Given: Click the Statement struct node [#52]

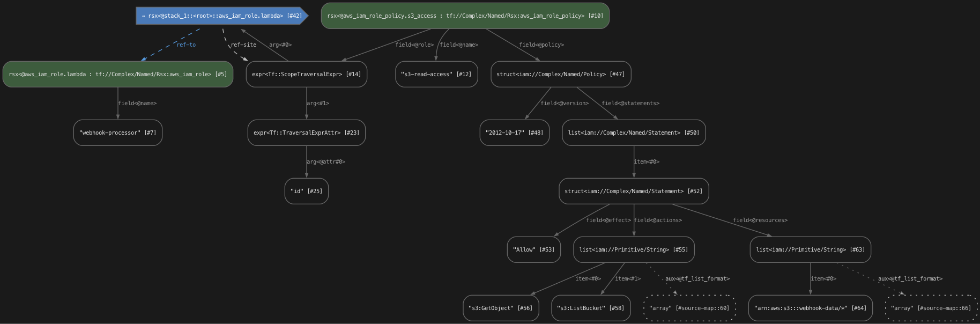Looking at the screenshot, I should pyautogui.click(x=634, y=191).
